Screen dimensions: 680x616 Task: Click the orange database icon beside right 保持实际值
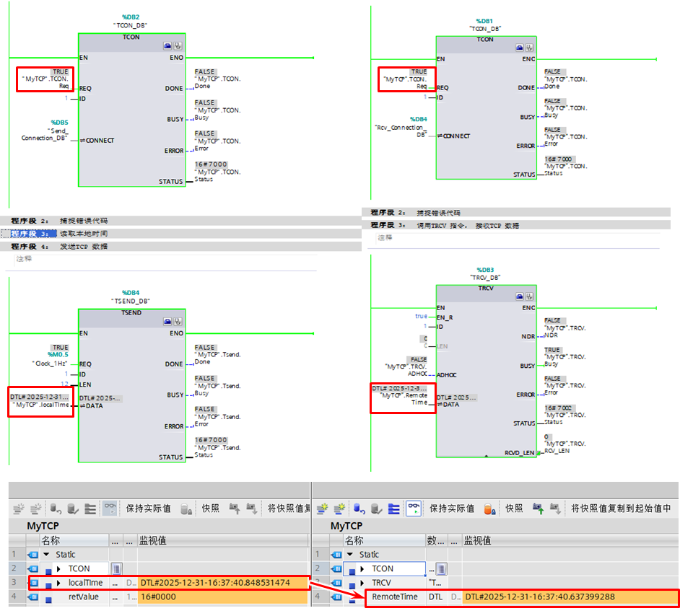point(488,509)
